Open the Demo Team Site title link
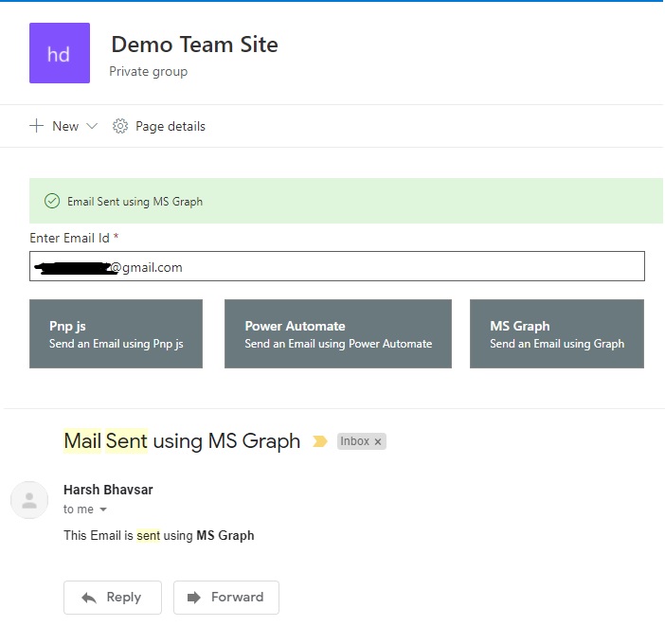The height and width of the screenshot is (644, 665). 194,45
